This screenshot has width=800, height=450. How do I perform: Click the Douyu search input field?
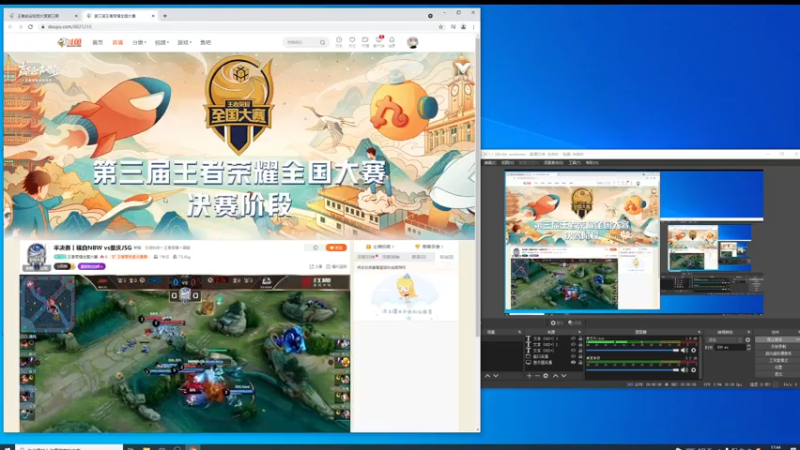point(301,42)
